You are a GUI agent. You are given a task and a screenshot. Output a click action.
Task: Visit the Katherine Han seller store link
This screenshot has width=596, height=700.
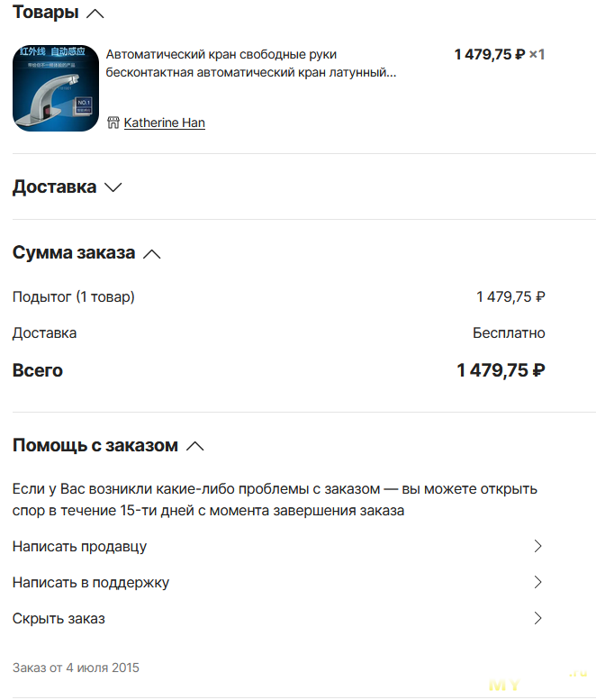(164, 123)
